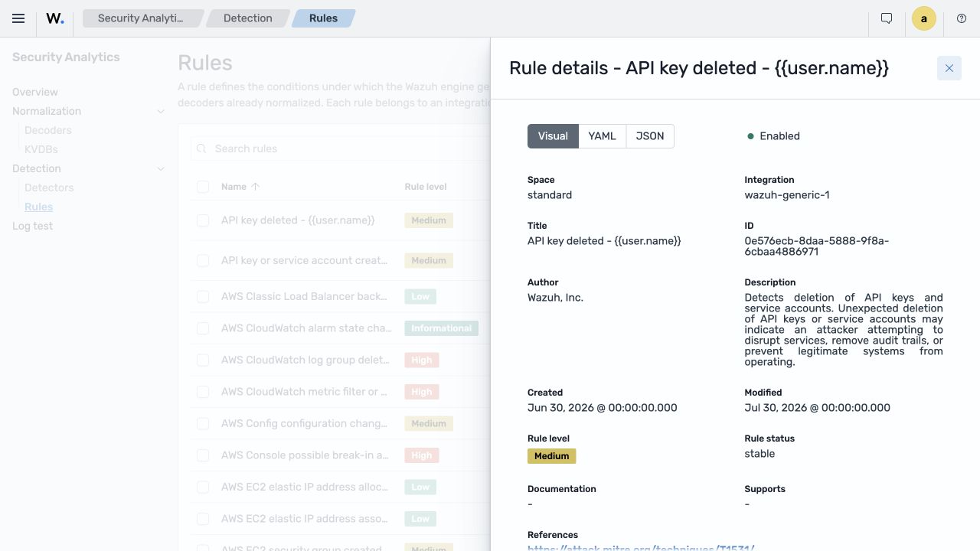Open KVDBs in the sidebar
This screenshot has width=980, height=551.
(41, 149)
